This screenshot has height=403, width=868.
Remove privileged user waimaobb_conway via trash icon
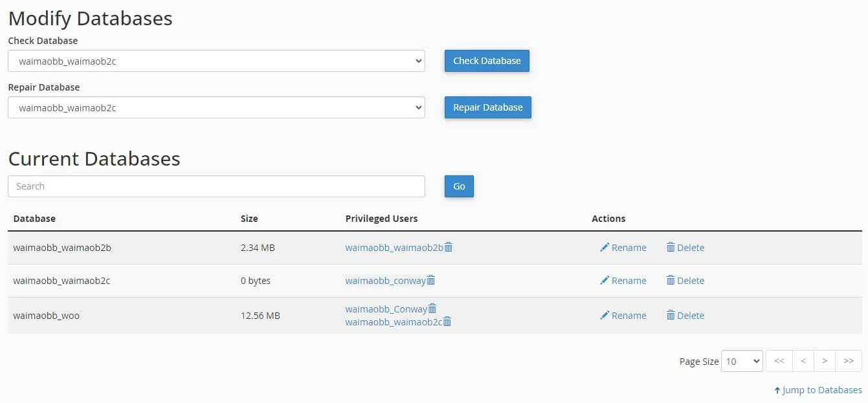click(x=432, y=280)
